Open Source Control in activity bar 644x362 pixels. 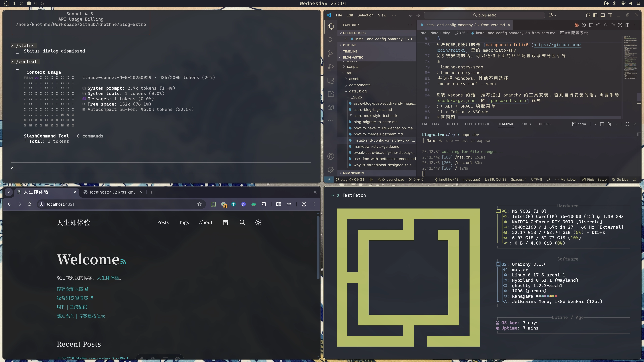pos(331,54)
